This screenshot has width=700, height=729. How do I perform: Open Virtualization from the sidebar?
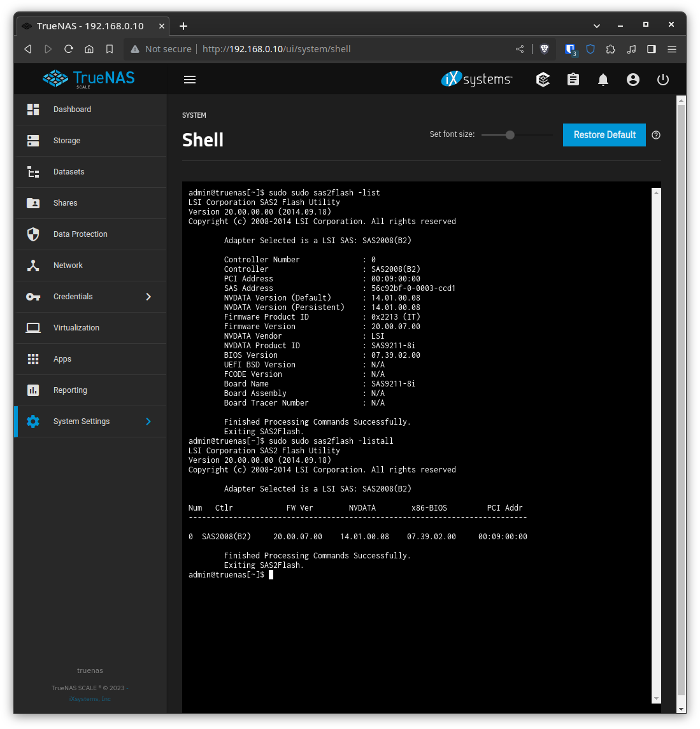[x=90, y=328]
